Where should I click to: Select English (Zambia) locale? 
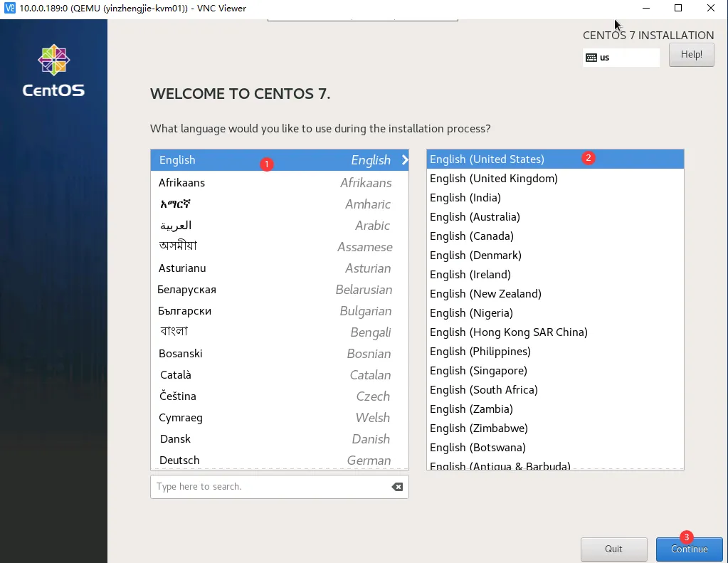click(555, 409)
